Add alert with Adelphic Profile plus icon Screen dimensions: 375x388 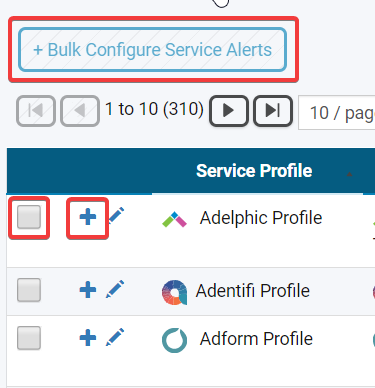(x=88, y=217)
